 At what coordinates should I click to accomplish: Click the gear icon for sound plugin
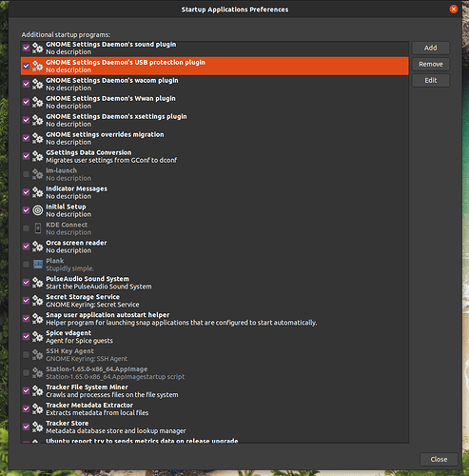point(37,48)
